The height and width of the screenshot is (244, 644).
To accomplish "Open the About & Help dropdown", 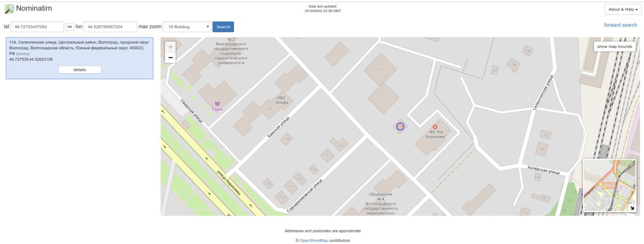I will 622,10.
